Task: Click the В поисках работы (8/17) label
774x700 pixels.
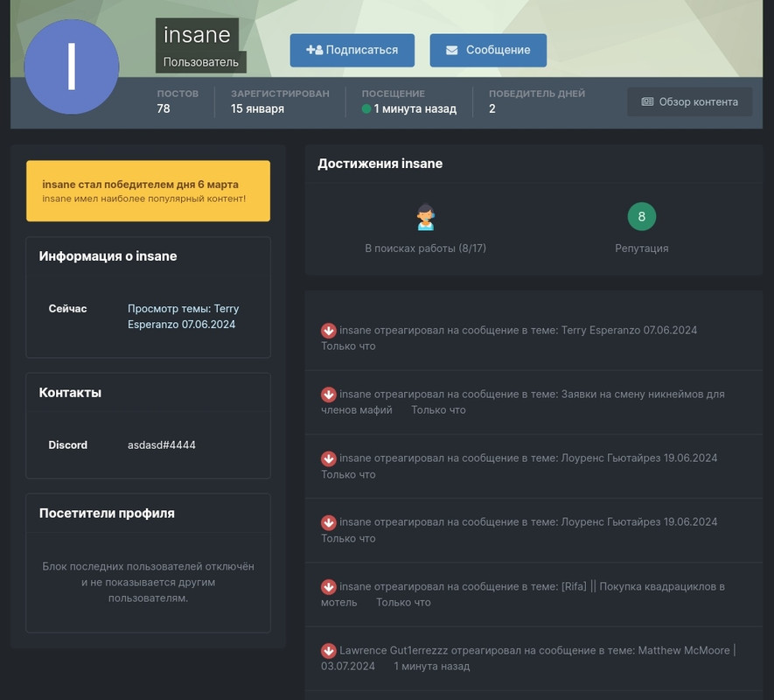Action: pyautogui.click(x=426, y=248)
